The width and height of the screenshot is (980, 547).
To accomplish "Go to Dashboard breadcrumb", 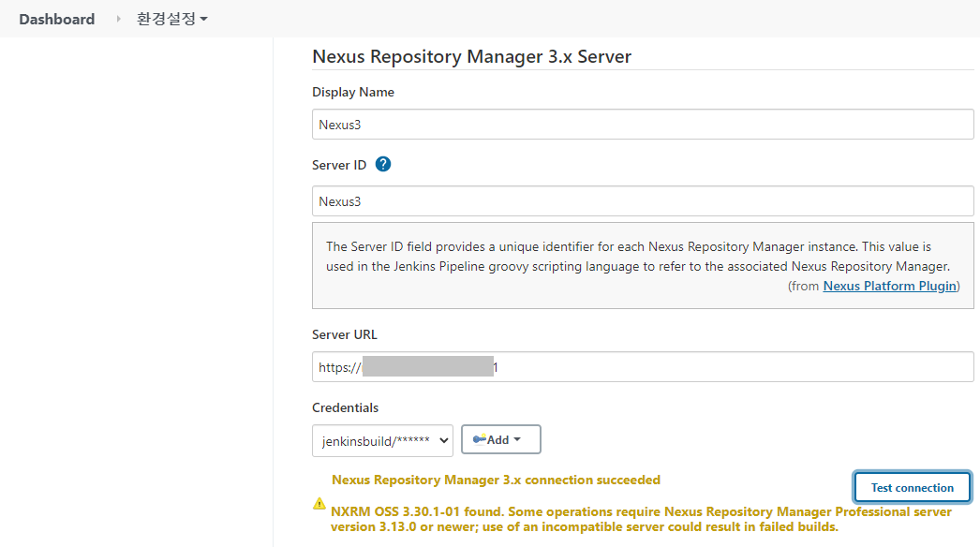I will tap(57, 20).
